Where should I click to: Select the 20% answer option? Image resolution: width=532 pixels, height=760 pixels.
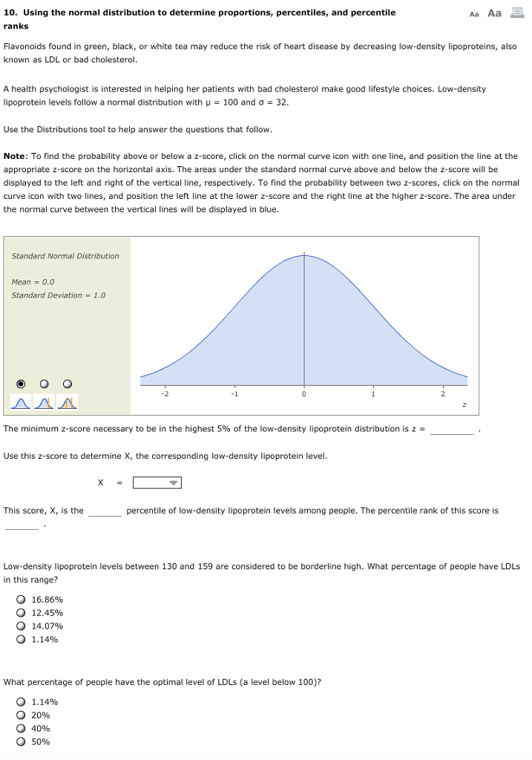pyautogui.click(x=21, y=715)
